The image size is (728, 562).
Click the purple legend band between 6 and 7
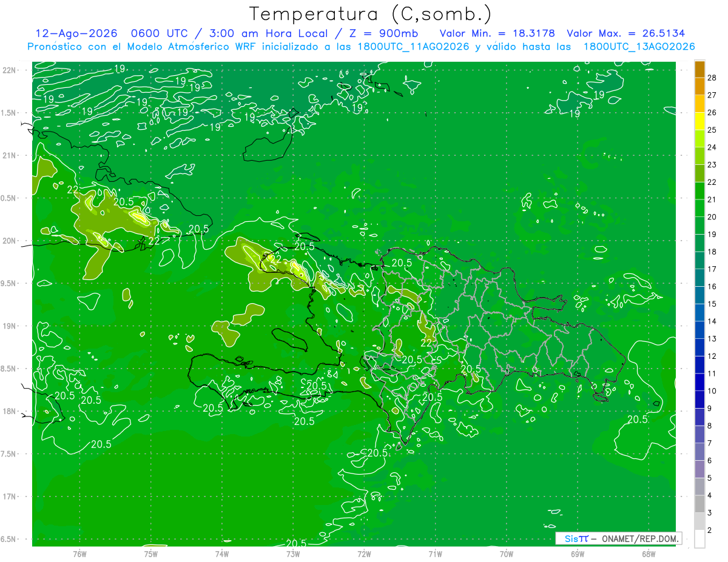(x=699, y=452)
